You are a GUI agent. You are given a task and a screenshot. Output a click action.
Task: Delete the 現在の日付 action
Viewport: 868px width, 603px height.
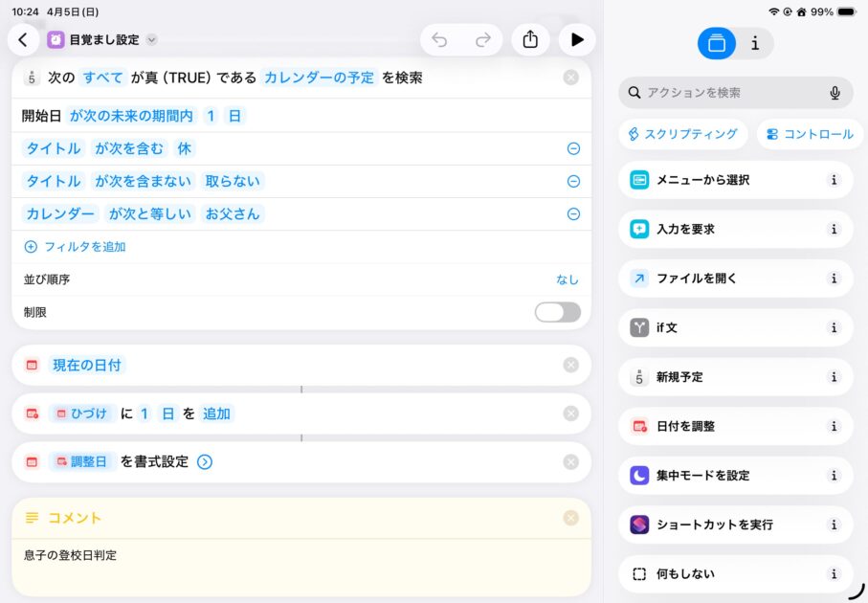(571, 365)
